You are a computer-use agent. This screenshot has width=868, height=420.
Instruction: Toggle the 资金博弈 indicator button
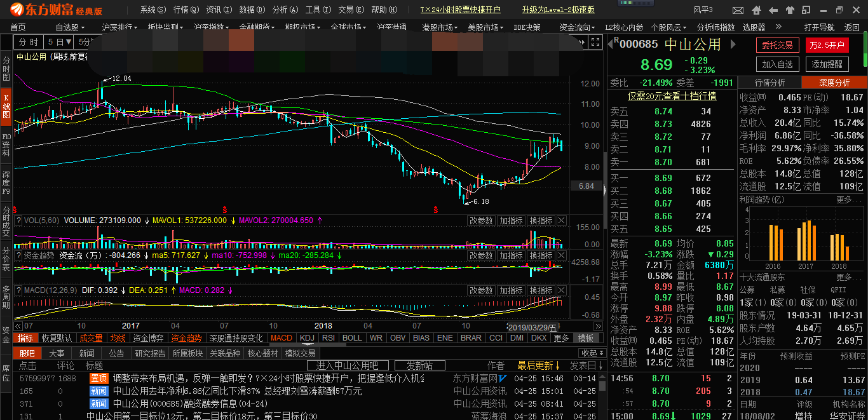(x=149, y=338)
